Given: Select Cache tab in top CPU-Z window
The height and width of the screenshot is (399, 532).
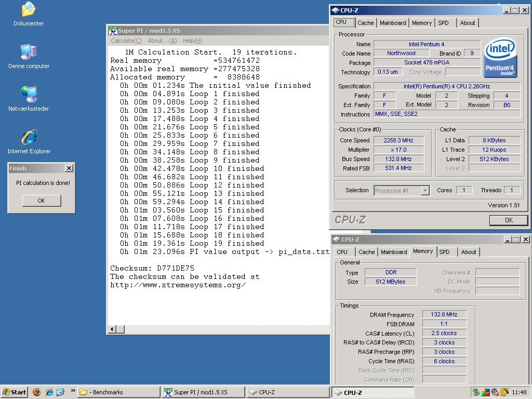Looking at the screenshot, I should 365,23.
